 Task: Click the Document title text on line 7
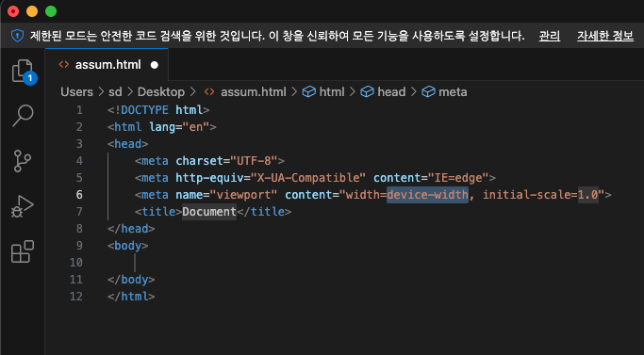(209, 211)
